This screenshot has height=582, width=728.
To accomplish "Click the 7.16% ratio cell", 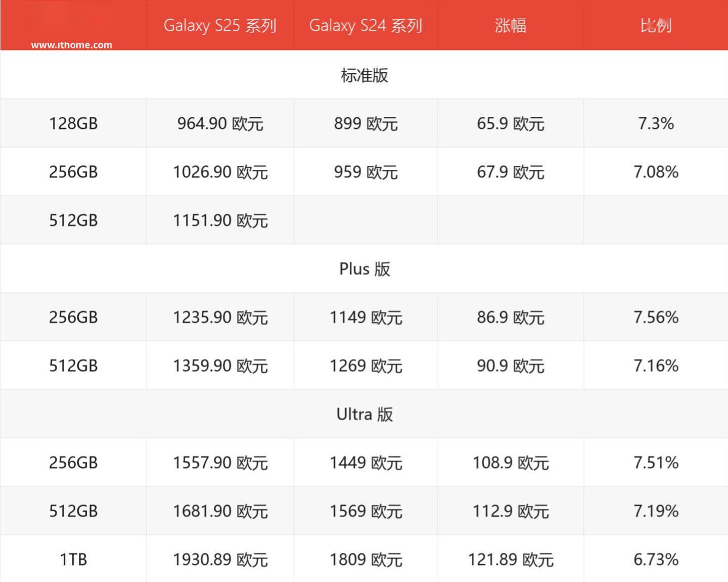I will [x=656, y=366].
